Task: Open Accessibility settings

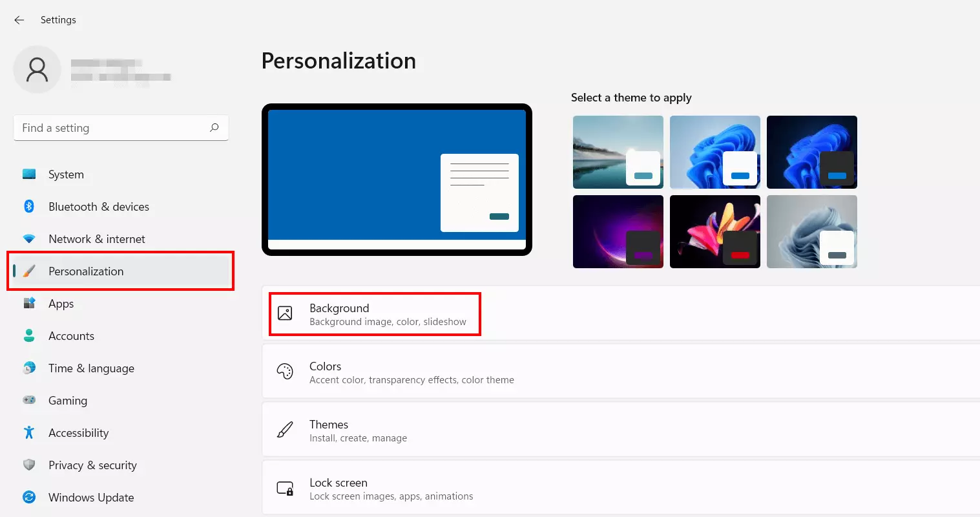Action: [x=121, y=433]
